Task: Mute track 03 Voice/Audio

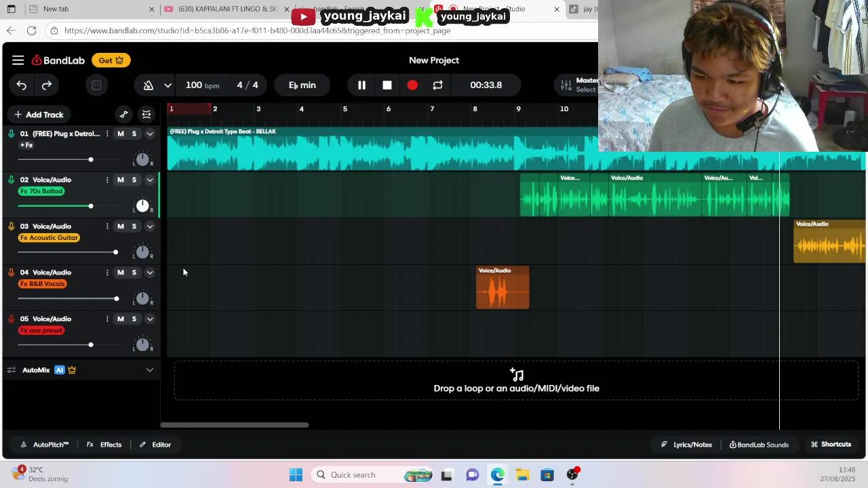Action: click(x=121, y=226)
